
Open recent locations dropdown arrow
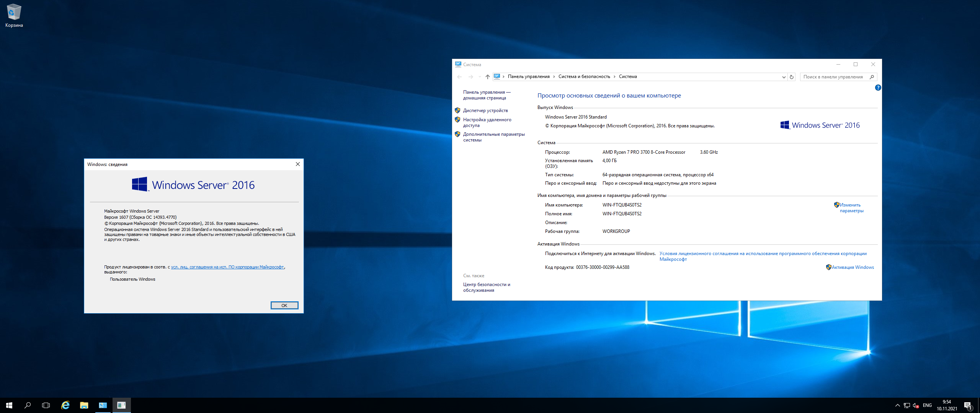[x=480, y=77]
